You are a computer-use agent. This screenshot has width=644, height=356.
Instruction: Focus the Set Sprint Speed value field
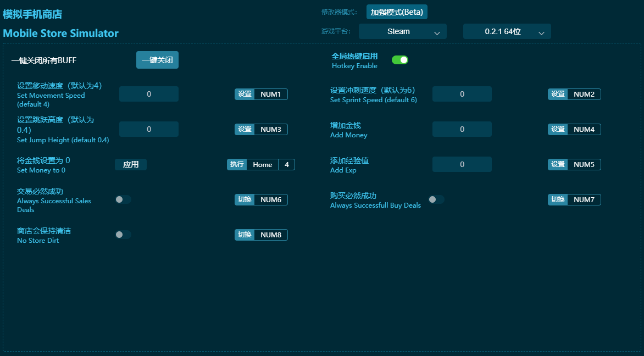[x=462, y=94]
